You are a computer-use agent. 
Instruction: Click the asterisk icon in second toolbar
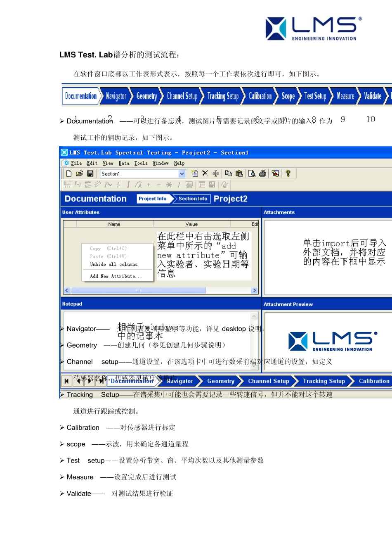click(169, 185)
